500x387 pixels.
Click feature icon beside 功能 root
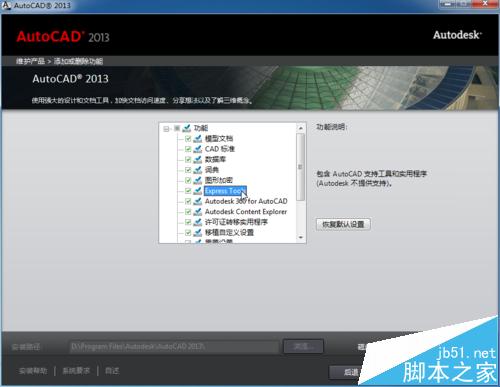point(187,128)
